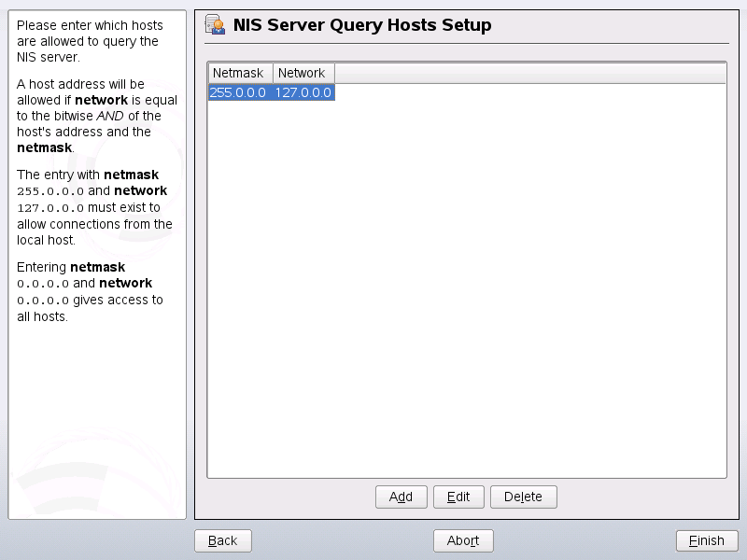The image size is (747, 560).
Task: Go back to the previous step
Action: pos(223,540)
